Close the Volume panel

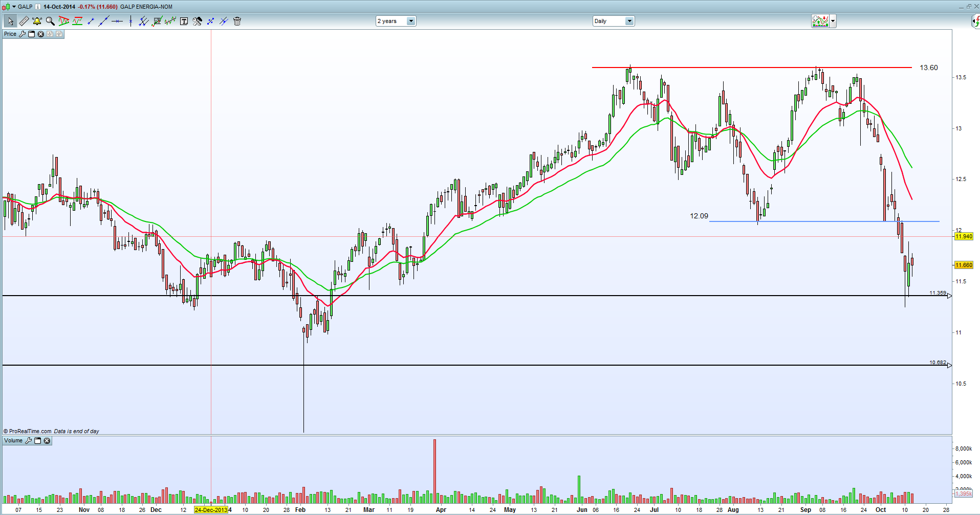[47, 440]
